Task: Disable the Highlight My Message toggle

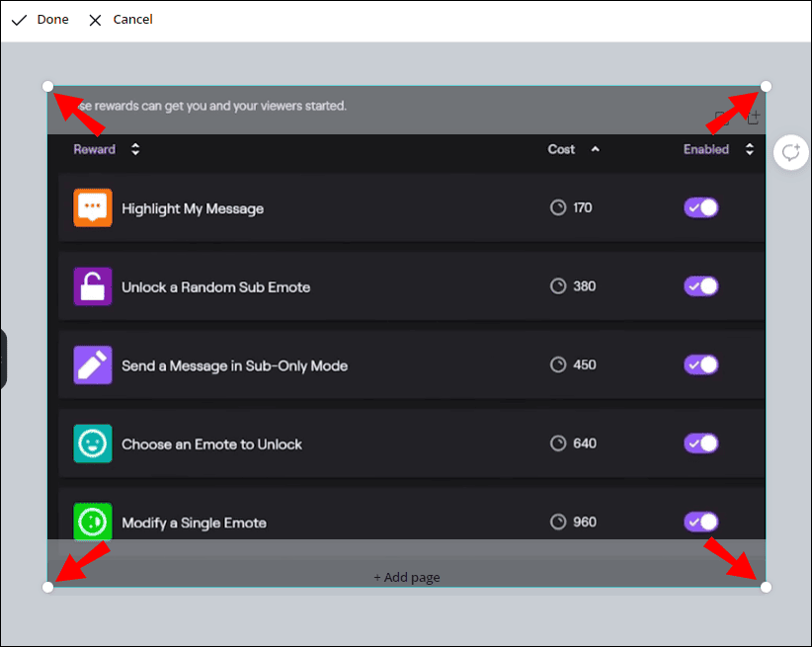Action: tap(701, 207)
